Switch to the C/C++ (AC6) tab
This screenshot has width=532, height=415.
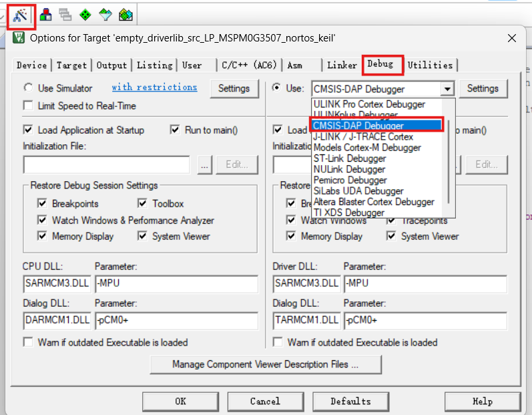coord(250,65)
